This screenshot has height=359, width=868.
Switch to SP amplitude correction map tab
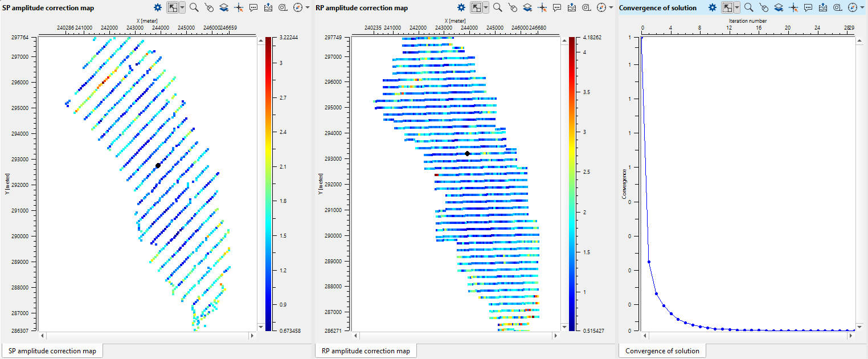pos(52,350)
